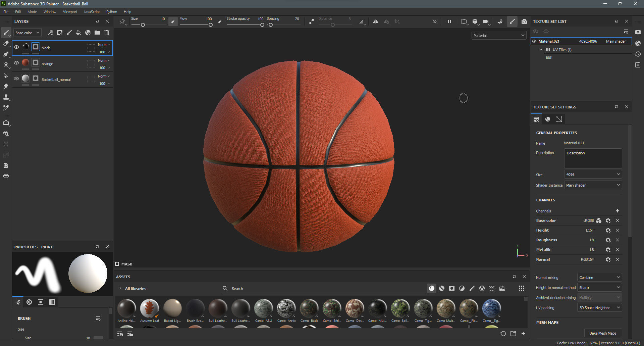Toggle visibility of Material.021 texture set

tap(534, 41)
